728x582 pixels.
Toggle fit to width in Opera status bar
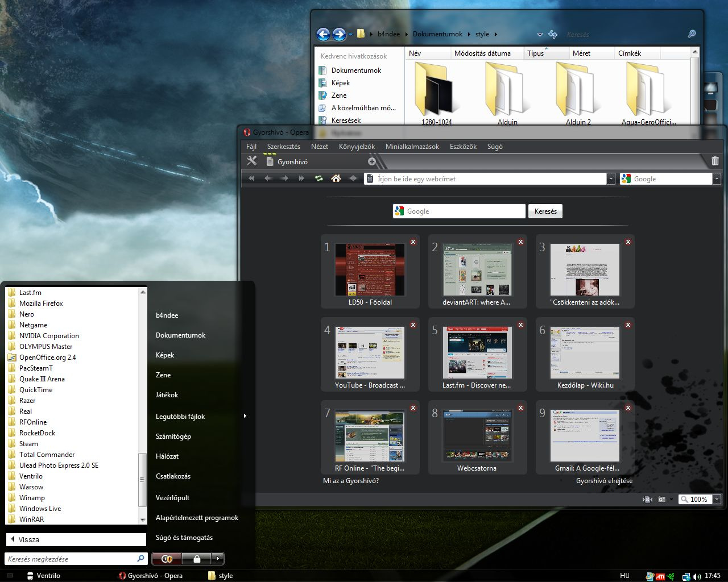(647, 500)
